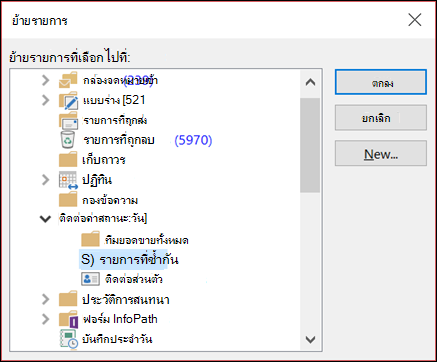Image resolution: width=437 pixels, height=362 pixels.
Task: Select the กองข้อความ folder
Action: [110, 200]
